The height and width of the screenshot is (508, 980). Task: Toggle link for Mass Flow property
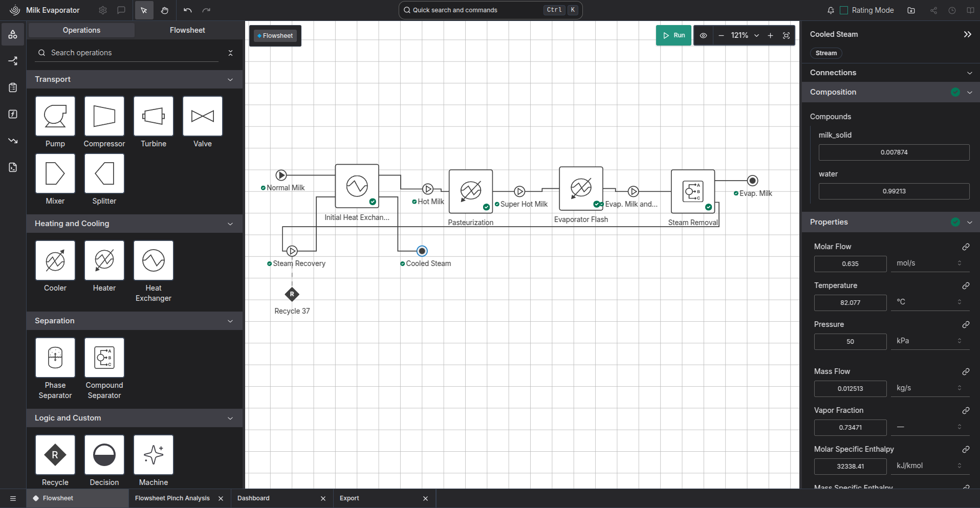click(x=966, y=371)
